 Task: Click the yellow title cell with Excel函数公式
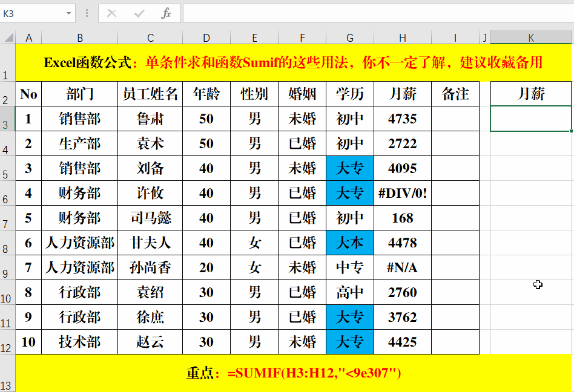click(x=293, y=62)
